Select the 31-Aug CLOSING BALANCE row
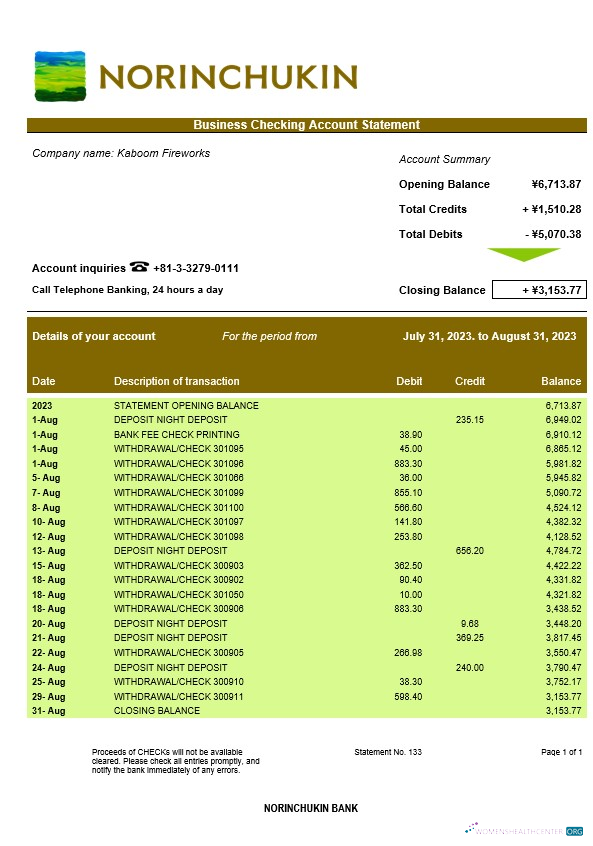Screen dimensions: 593x846 pyautogui.click(x=306, y=711)
